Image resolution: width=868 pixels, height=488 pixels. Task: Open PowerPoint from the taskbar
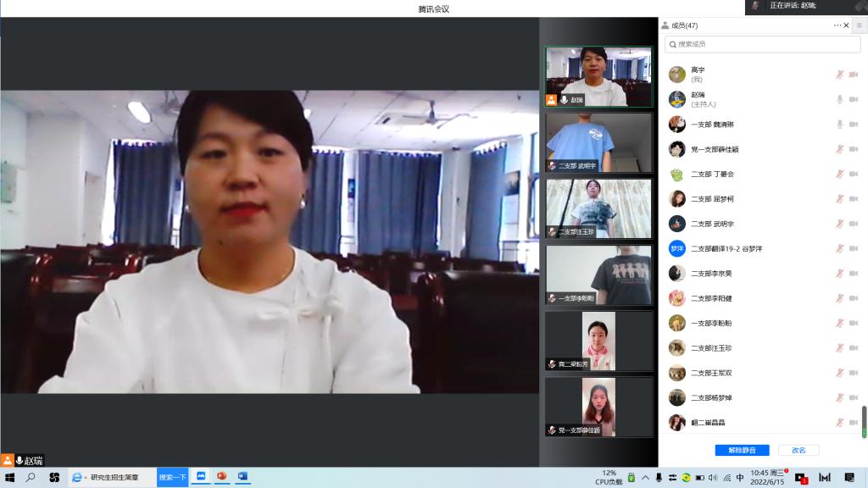222,478
